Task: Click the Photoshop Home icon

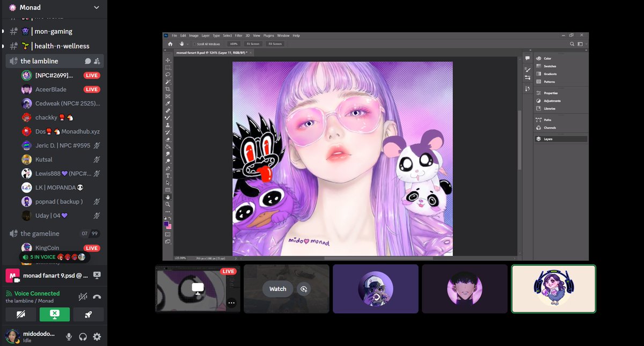Action: click(x=170, y=44)
